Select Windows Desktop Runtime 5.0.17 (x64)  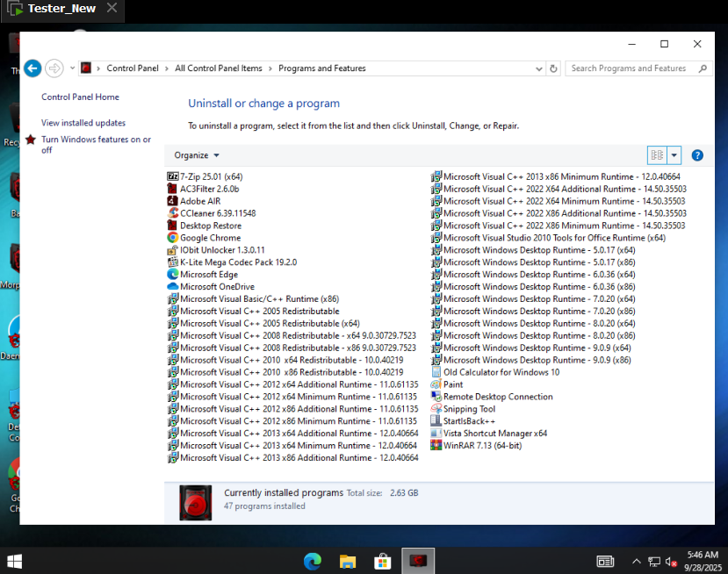tap(533, 250)
